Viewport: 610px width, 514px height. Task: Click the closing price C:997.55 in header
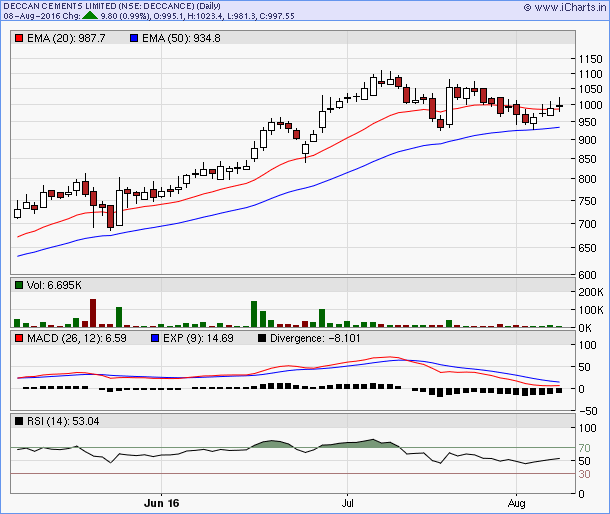(x=277, y=16)
